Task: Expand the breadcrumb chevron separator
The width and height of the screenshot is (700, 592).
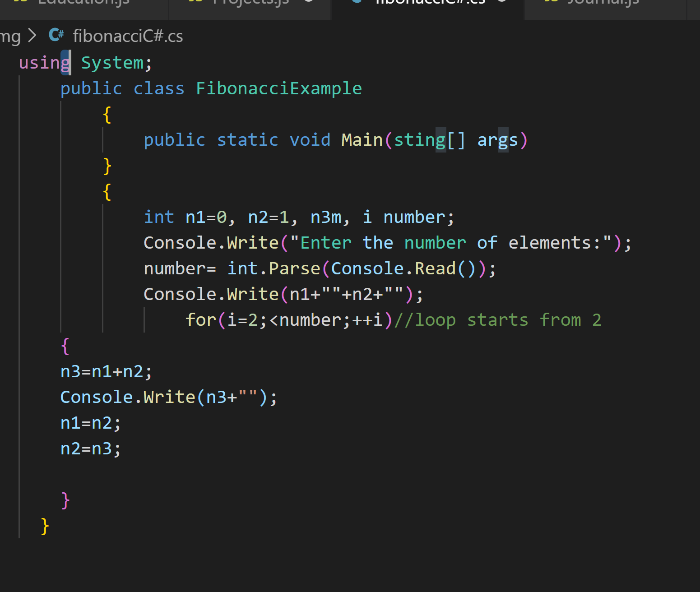Action: point(32,36)
